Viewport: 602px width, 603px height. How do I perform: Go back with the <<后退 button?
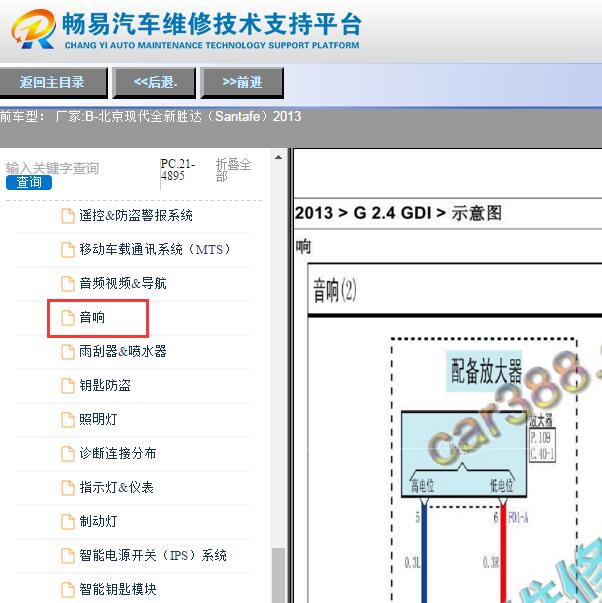tap(155, 82)
